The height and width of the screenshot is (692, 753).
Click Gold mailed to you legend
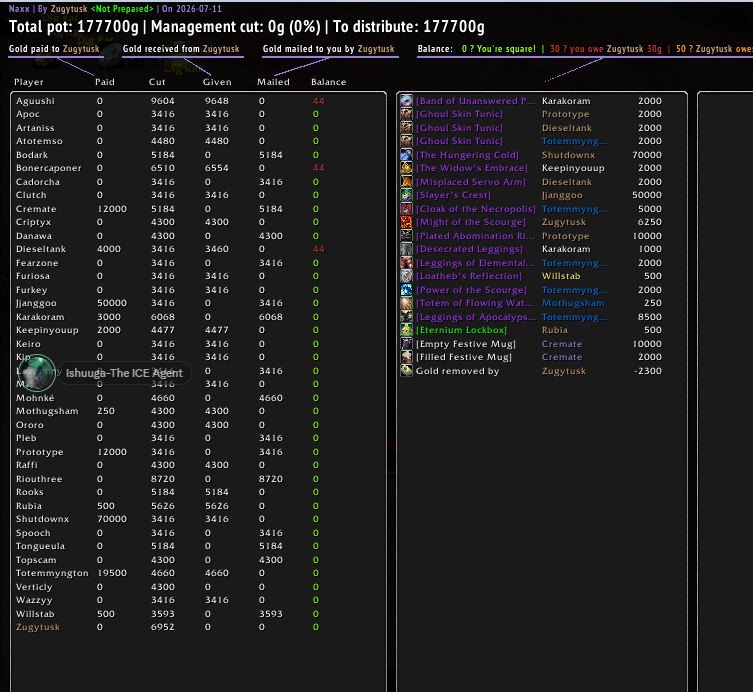328,49
